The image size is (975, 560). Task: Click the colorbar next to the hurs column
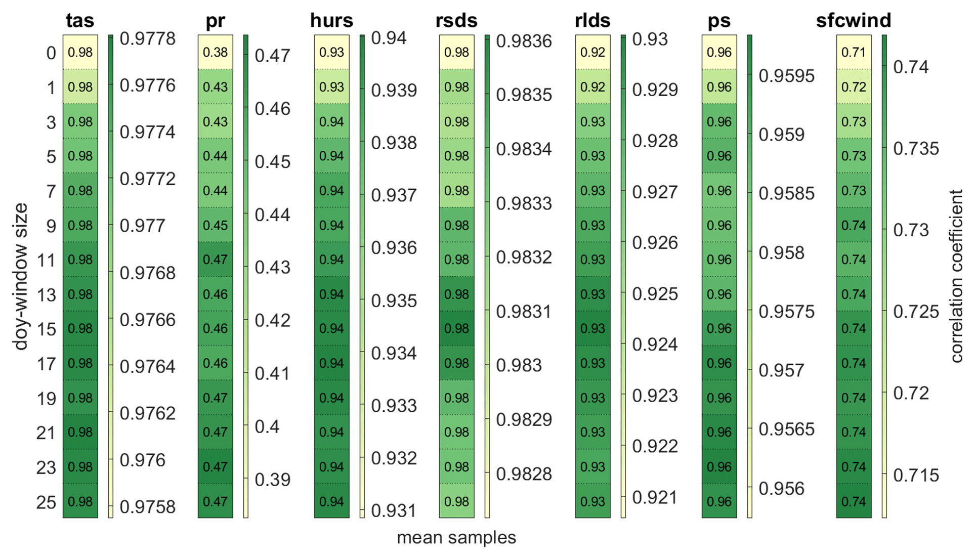click(x=362, y=276)
